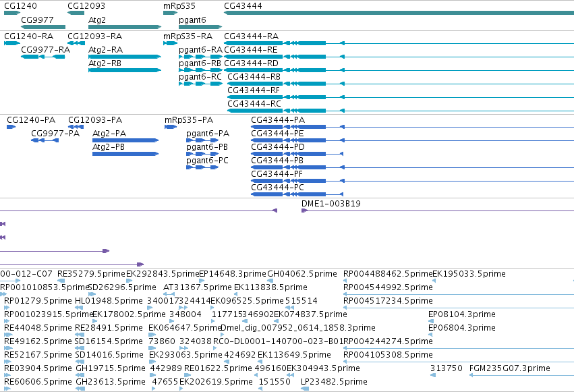Select EST EP08104.3prime
The image size is (574, 392).
pos(462,314)
